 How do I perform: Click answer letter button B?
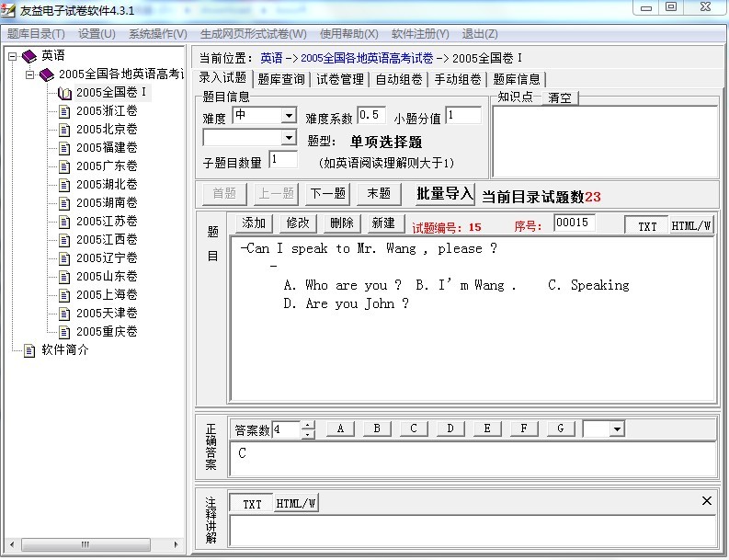[377, 429]
